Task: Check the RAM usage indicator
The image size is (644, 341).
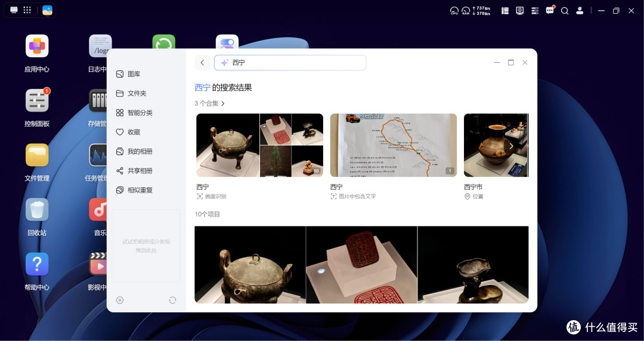Action: coord(466,11)
